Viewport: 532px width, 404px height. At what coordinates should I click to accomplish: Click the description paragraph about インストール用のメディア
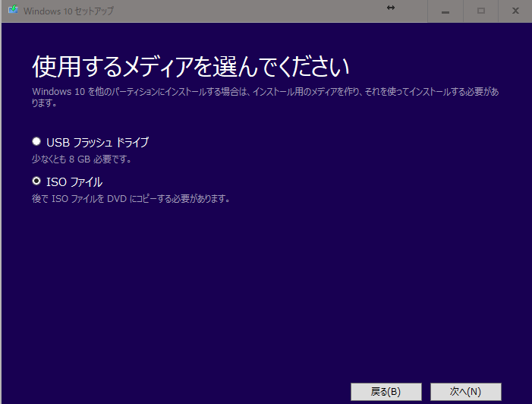point(266,97)
